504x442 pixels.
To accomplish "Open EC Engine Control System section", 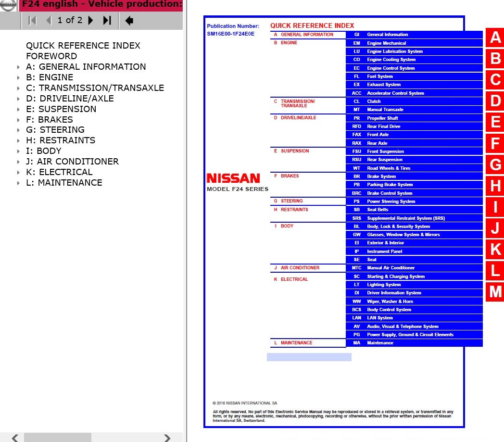I will pyautogui.click(x=415, y=68).
